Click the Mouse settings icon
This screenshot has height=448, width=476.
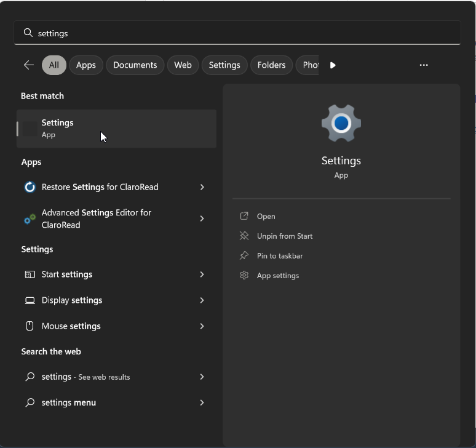[30, 326]
